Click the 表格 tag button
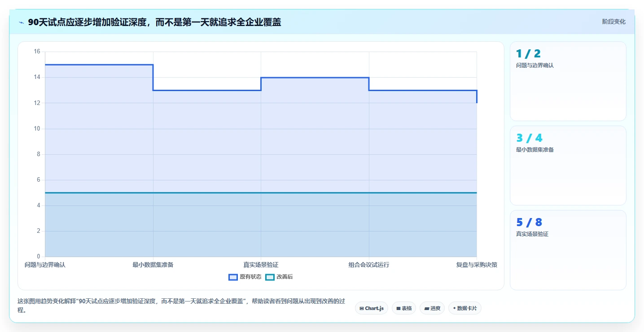 (404, 308)
